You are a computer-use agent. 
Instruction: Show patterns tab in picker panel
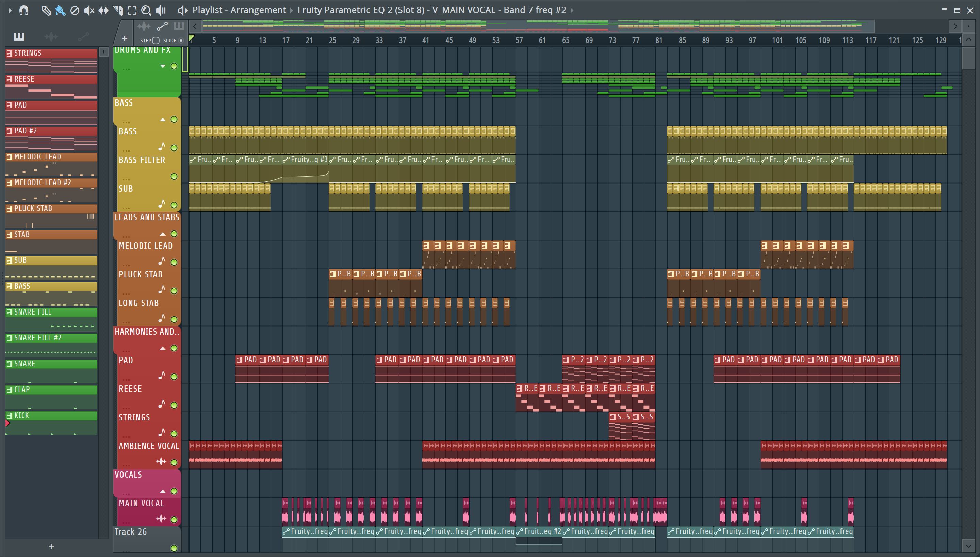click(19, 36)
